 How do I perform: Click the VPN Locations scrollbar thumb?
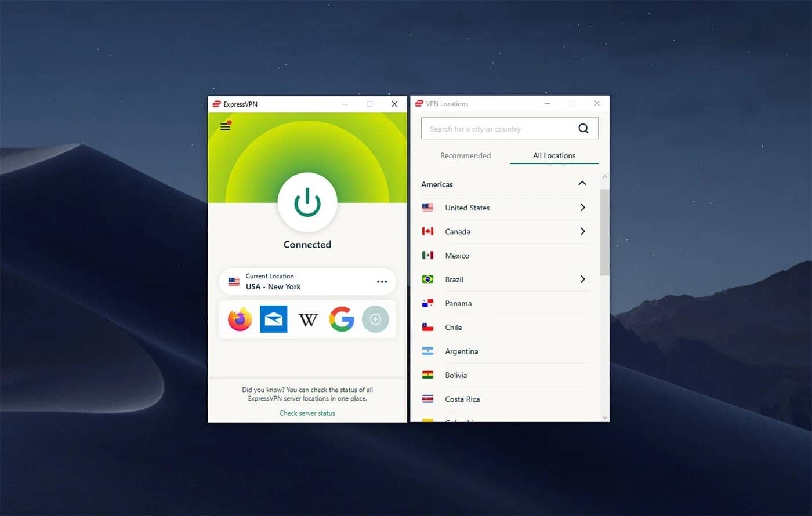pyautogui.click(x=605, y=232)
